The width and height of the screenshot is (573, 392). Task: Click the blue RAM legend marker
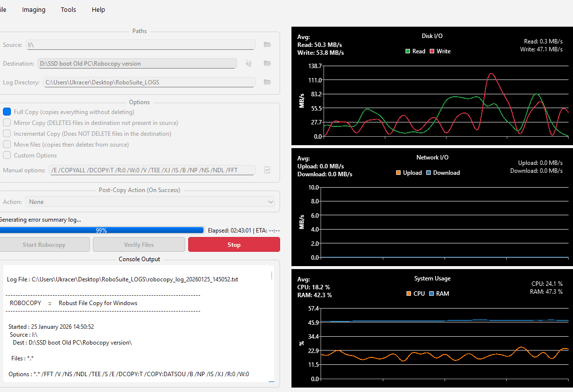pos(431,294)
